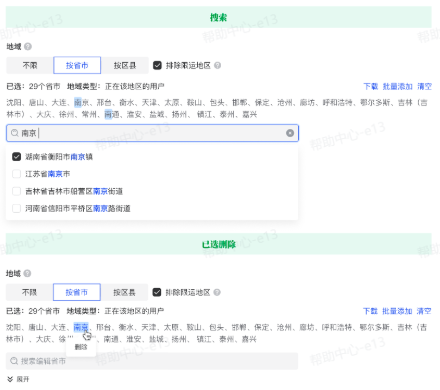Screen dimensions: 440x390
Task: Click magnifier icon in the 搜索编辑省市 box
Action: pyautogui.click(x=14, y=361)
